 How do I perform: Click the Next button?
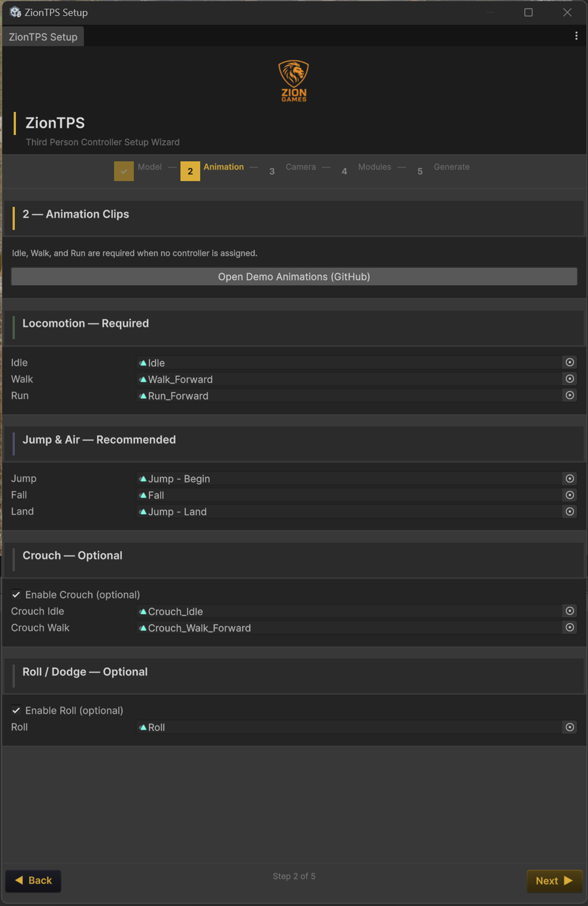[x=554, y=881]
